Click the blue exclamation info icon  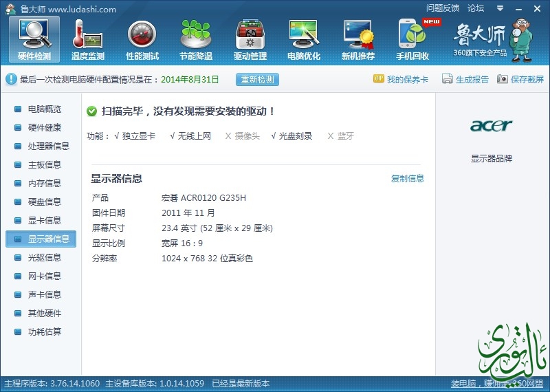11,79
